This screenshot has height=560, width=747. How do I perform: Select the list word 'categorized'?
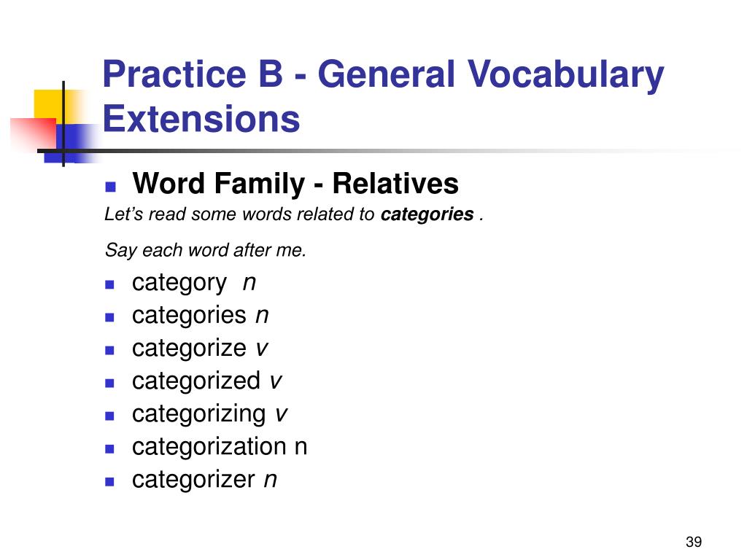(x=196, y=381)
